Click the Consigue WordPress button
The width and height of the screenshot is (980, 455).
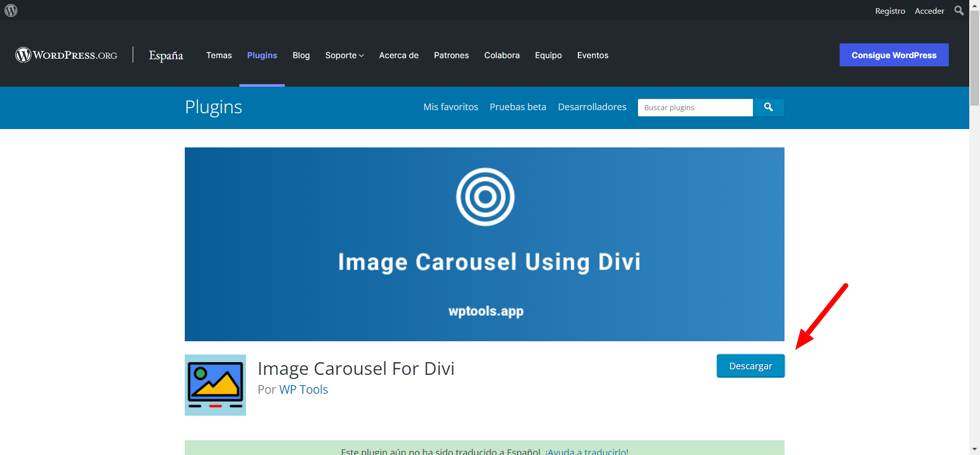pyautogui.click(x=894, y=55)
